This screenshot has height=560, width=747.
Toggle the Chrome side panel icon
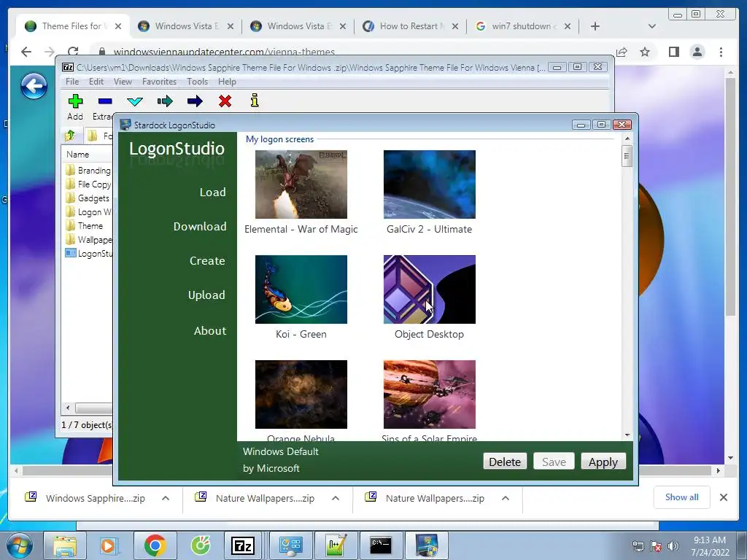[x=673, y=52]
